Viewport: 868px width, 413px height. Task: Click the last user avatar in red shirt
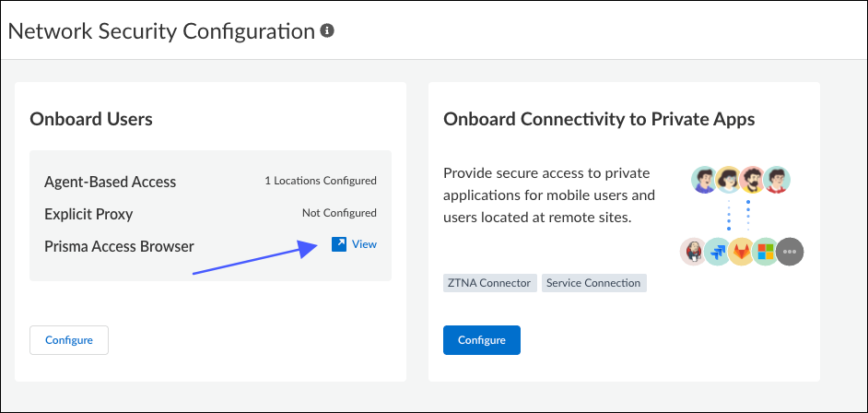point(777,180)
